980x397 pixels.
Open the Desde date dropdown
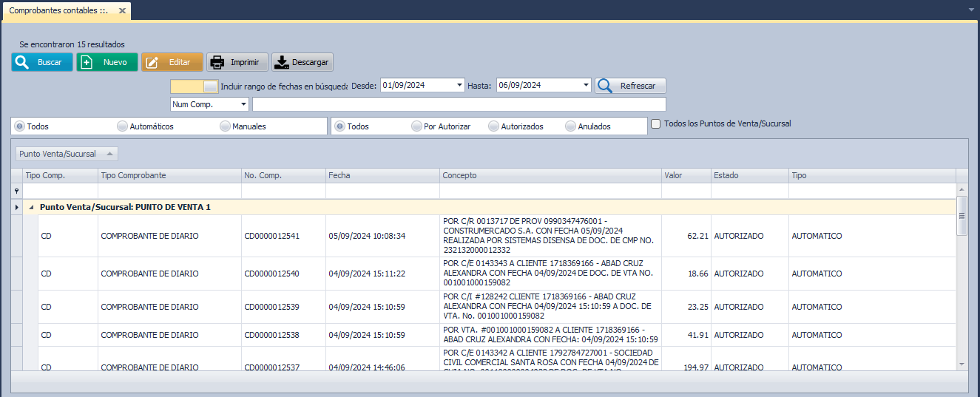pos(460,85)
